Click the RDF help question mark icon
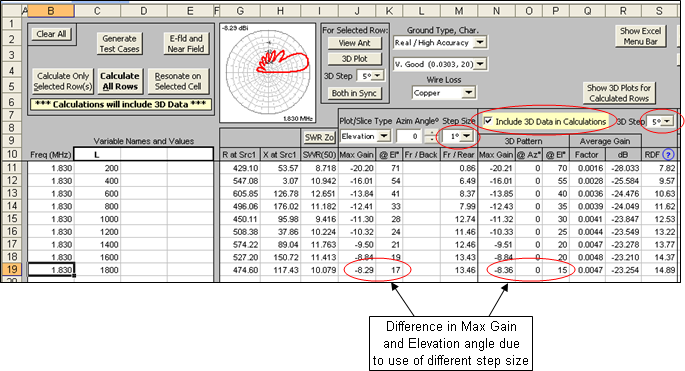The image size is (685, 371). pyautogui.click(x=668, y=154)
